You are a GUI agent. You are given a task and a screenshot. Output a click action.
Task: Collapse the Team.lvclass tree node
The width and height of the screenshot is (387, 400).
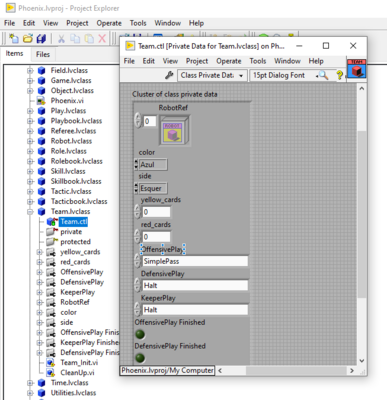pos(30,211)
